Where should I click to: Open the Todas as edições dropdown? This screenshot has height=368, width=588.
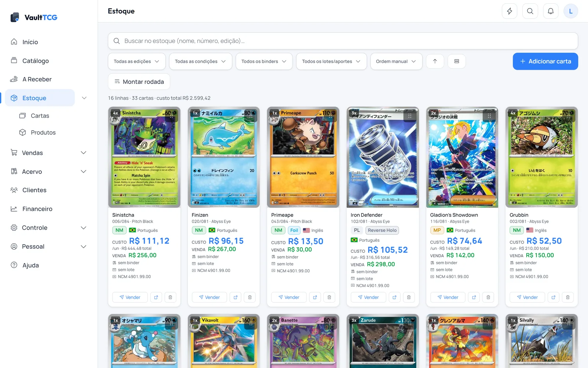point(137,61)
